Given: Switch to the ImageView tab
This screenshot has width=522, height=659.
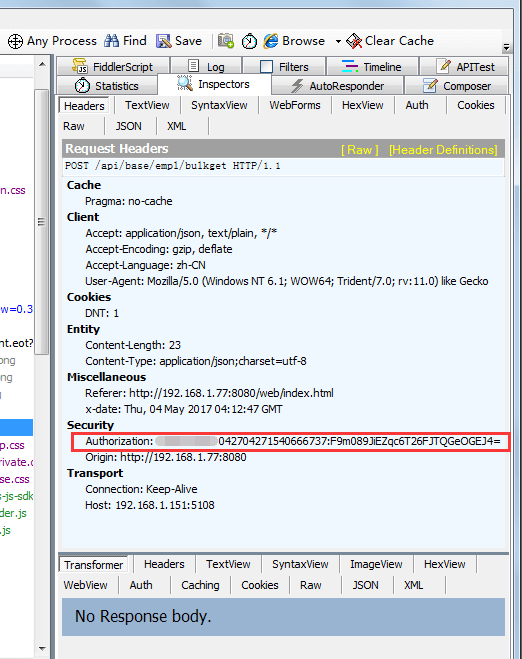Looking at the screenshot, I should click(376, 564).
